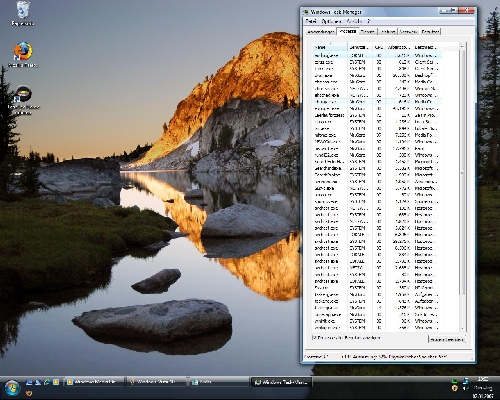Launch Mozilla Firefox from the desktop shortcut
Image resolution: width=500 pixels, height=400 pixels.
click(23, 54)
